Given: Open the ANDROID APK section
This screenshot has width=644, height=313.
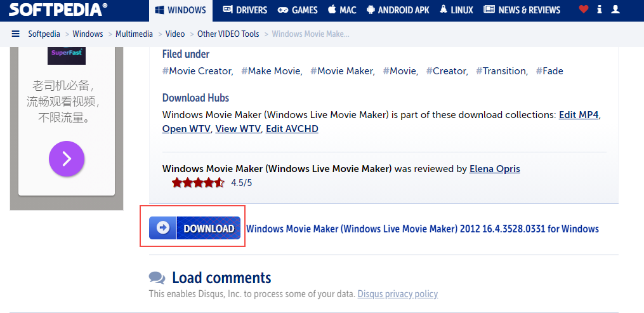Looking at the screenshot, I should [398, 10].
